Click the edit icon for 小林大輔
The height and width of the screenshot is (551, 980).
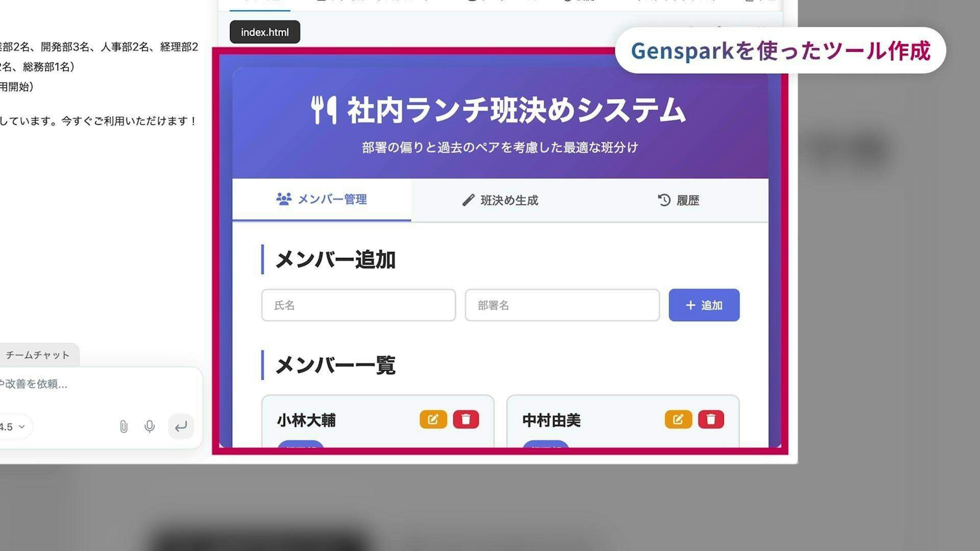coord(433,419)
